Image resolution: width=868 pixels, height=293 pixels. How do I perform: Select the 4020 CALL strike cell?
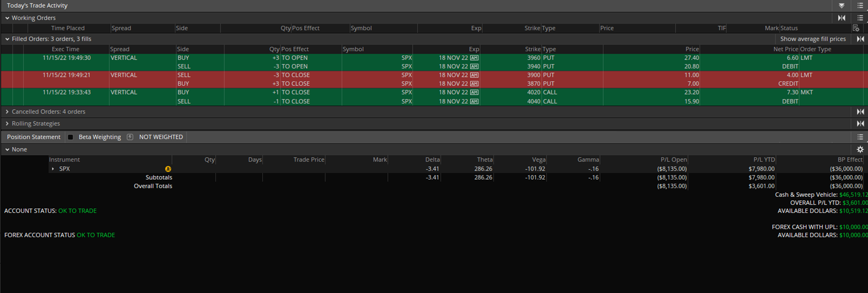[x=533, y=93]
